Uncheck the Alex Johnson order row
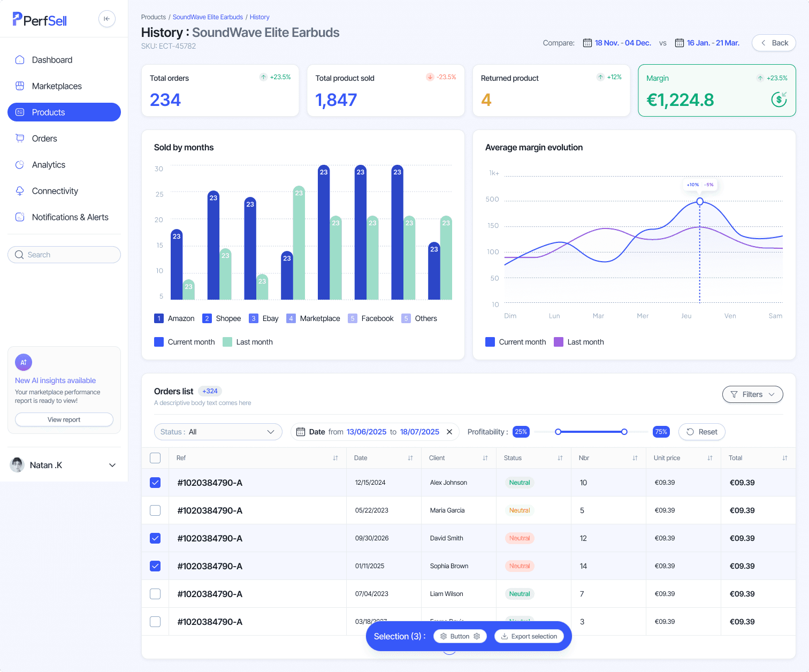The image size is (809, 672). (155, 483)
